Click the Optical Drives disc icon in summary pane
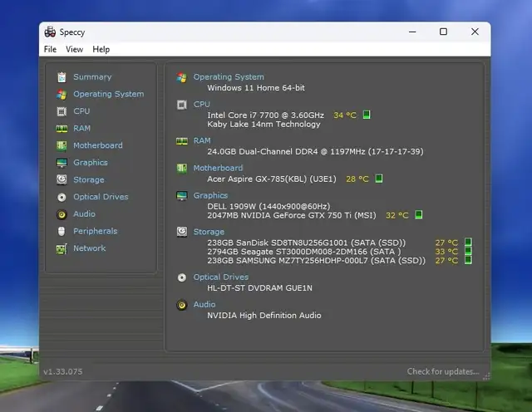 [x=181, y=277]
